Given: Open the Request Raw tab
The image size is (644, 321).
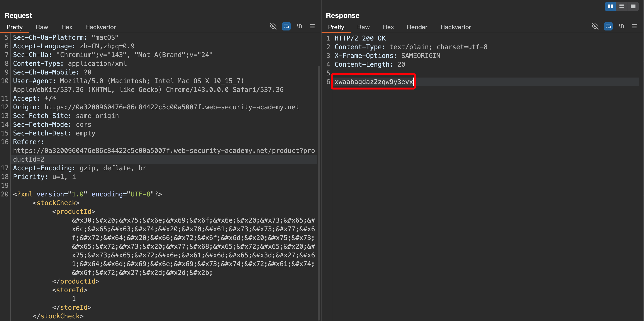Looking at the screenshot, I should 42,27.
